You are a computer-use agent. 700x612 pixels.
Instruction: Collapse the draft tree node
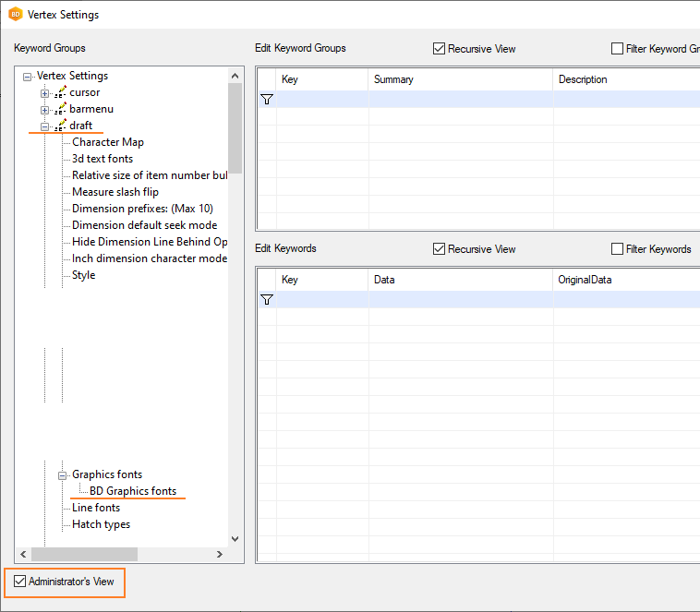44,126
